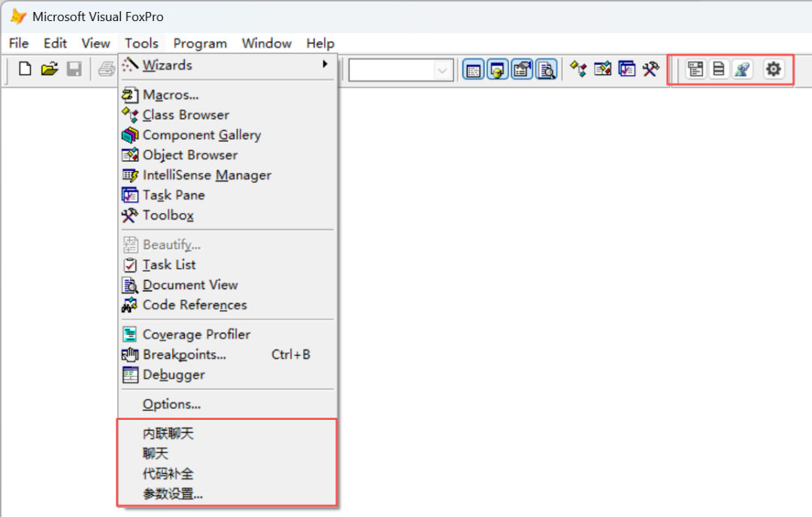Close the open Tools menu
Screen dimensions: 812x517
pyautogui.click(x=141, y=43)
